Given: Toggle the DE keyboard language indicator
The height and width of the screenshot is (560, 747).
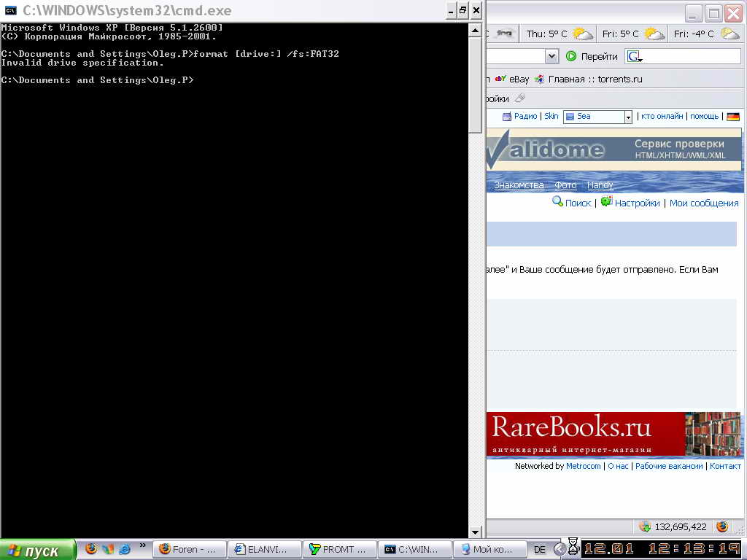Looking at the screenshot, I should 540,549.
